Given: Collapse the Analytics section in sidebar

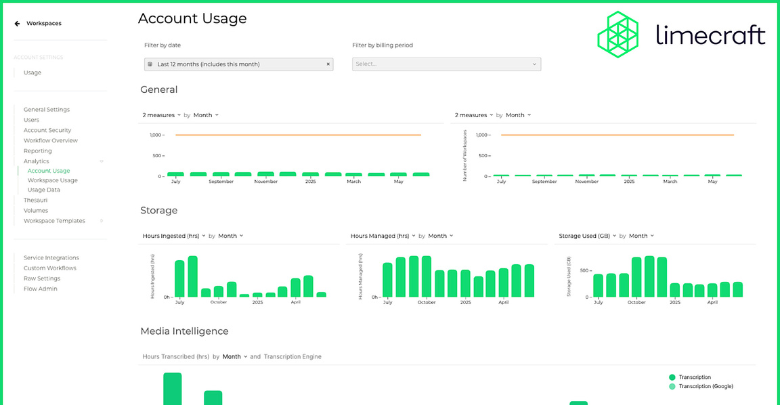Looking at the screenshot, I should (x=101, y=161).
